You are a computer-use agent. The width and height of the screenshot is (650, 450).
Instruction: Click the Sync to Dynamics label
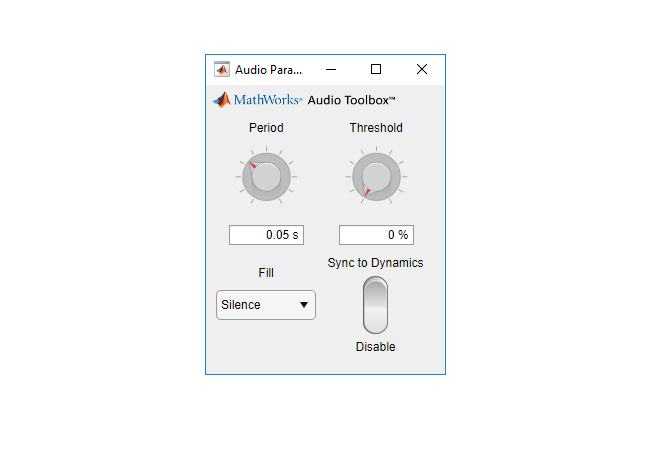[x=375, y=263]
